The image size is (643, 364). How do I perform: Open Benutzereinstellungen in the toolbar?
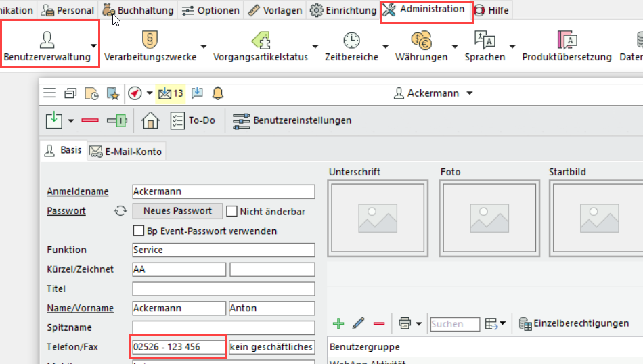(292, 120)
